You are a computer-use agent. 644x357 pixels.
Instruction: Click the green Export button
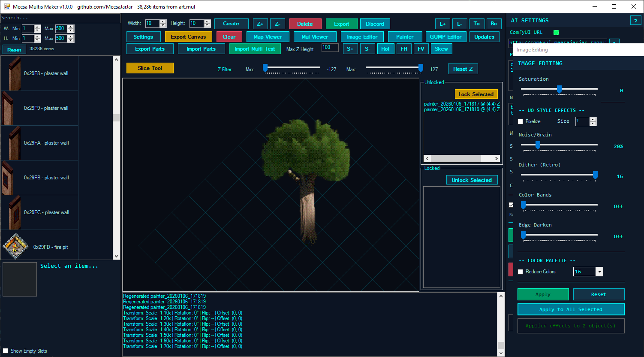342,24
